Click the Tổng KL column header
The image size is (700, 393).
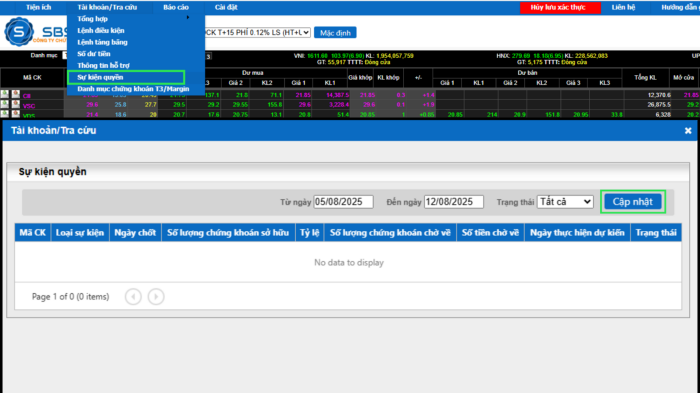coord(646,78)
